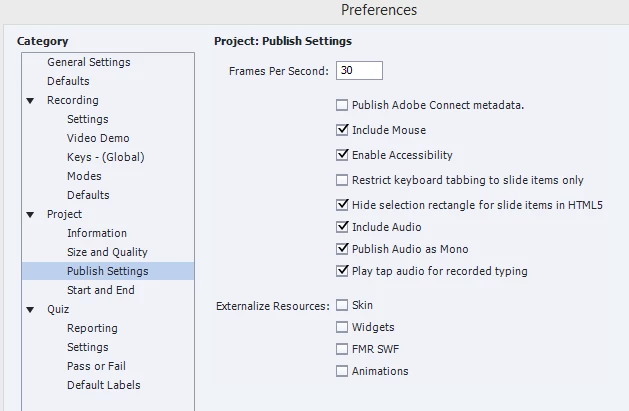
Task: Uncheck Hide selection rectangle in HTML5
Action: 342,205
